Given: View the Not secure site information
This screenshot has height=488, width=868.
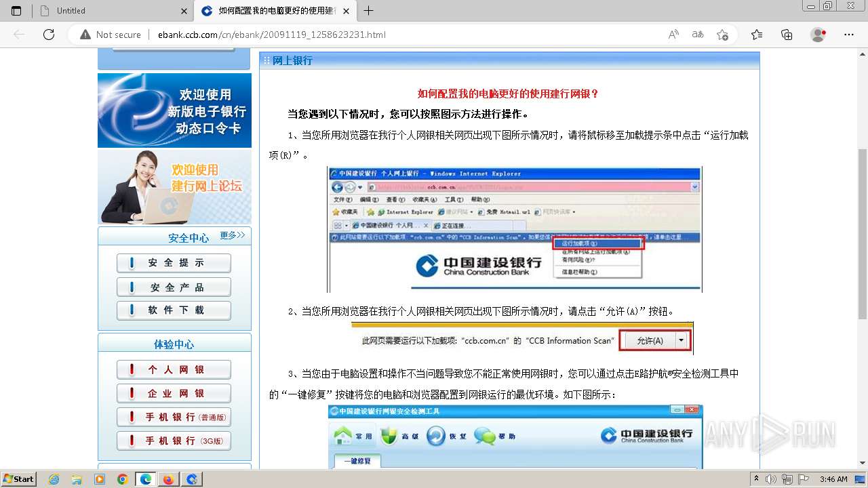Looking at the screenshot, I should [x=111, y=35].
